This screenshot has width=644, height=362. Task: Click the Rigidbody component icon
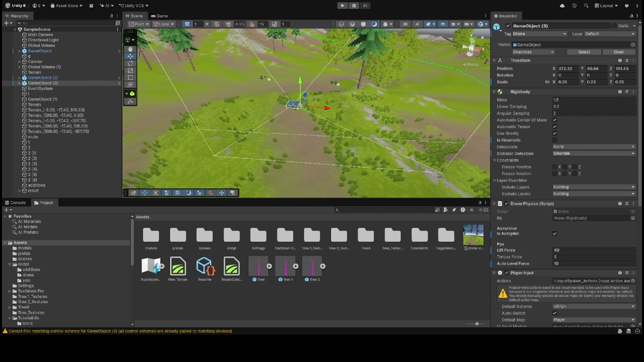[x=500, y=92]
